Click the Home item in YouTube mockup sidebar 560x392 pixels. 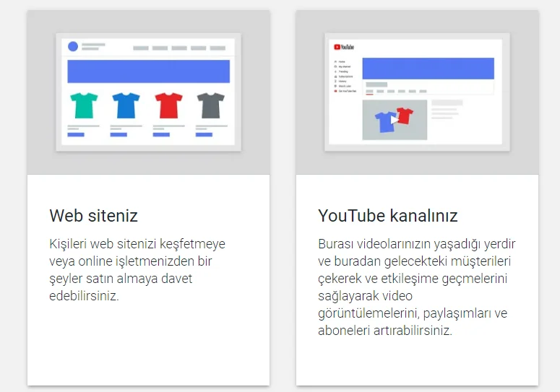pyautogui.click(x=342, y=62)
